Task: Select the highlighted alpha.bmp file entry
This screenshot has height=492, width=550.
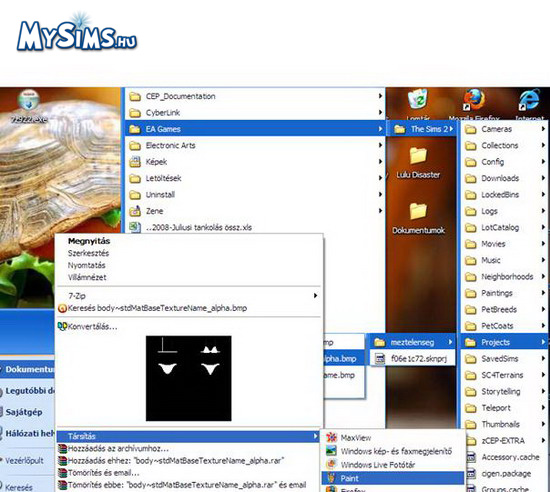Action: coord(343,359)
